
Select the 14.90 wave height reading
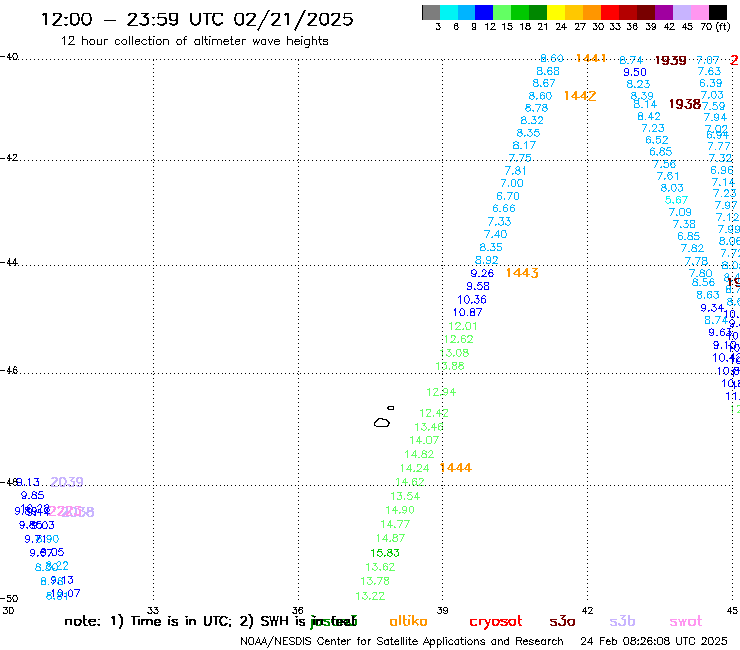(x=400, y=510)
